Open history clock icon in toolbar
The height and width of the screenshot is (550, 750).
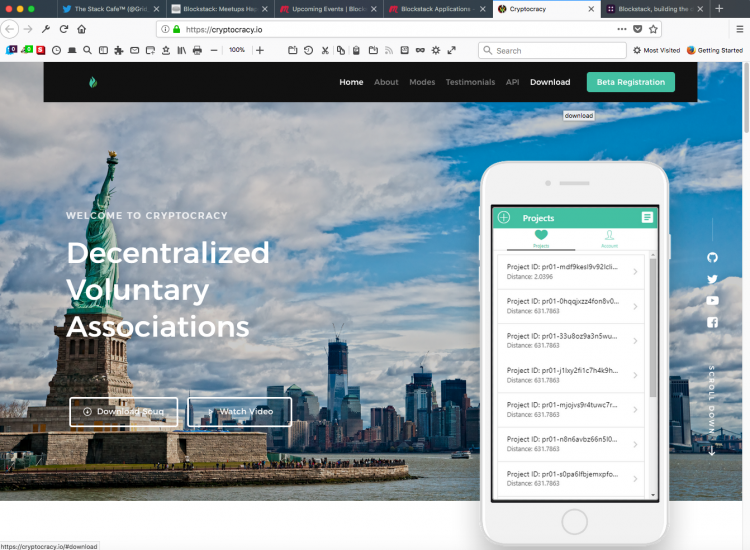56,50
